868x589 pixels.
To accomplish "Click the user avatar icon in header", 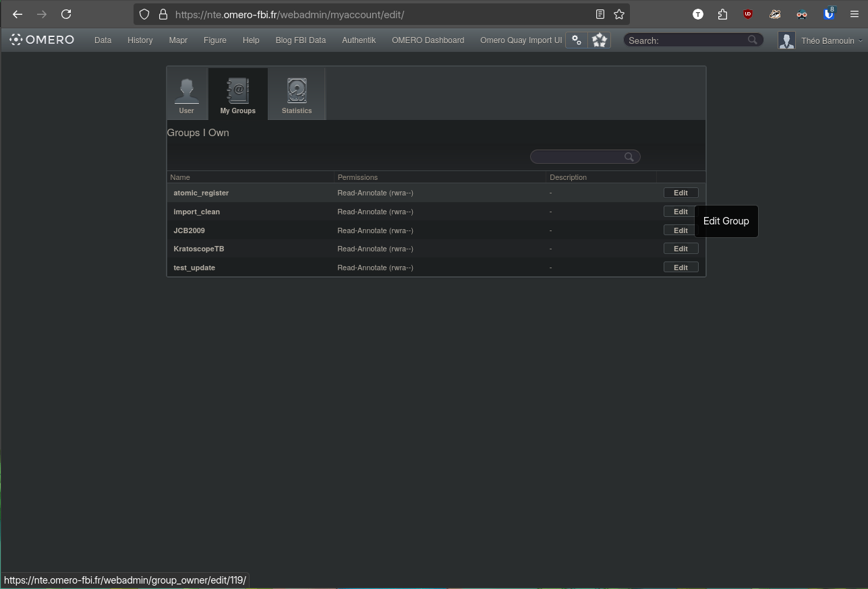I will pos(786,40).
